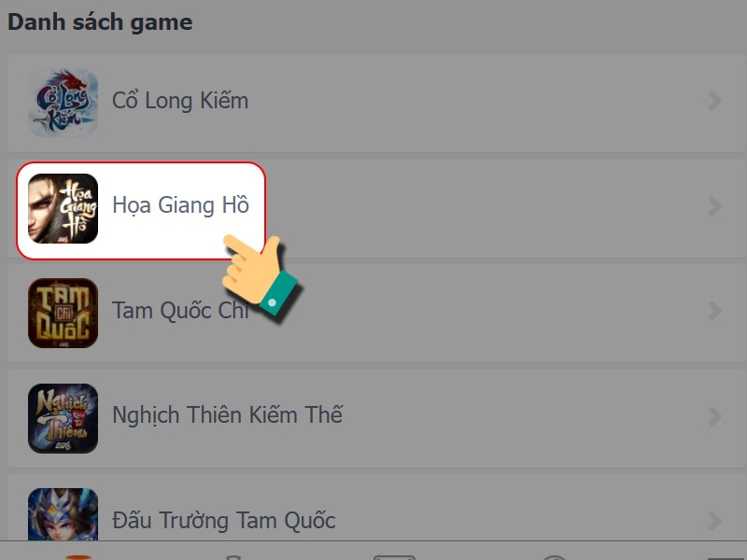This screenshot has width=747, height=560.
Task: Click the chevron next to Tam Quốc Chi
Action: click(714, 313)
